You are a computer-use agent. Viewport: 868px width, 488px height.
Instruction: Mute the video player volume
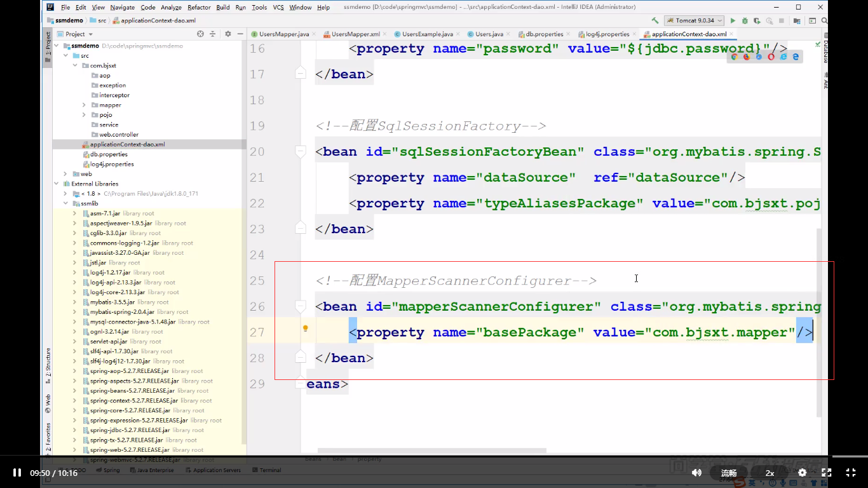(x=696, y=473)
